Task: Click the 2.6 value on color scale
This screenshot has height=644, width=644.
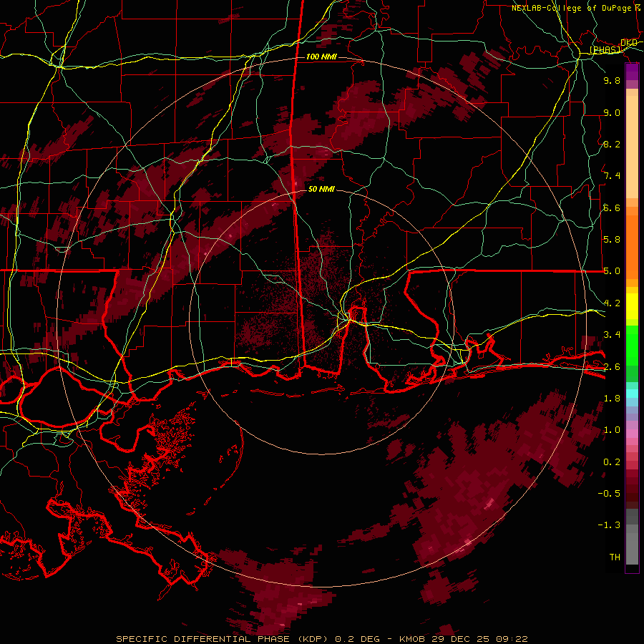Action: click(x=612, y=367)
